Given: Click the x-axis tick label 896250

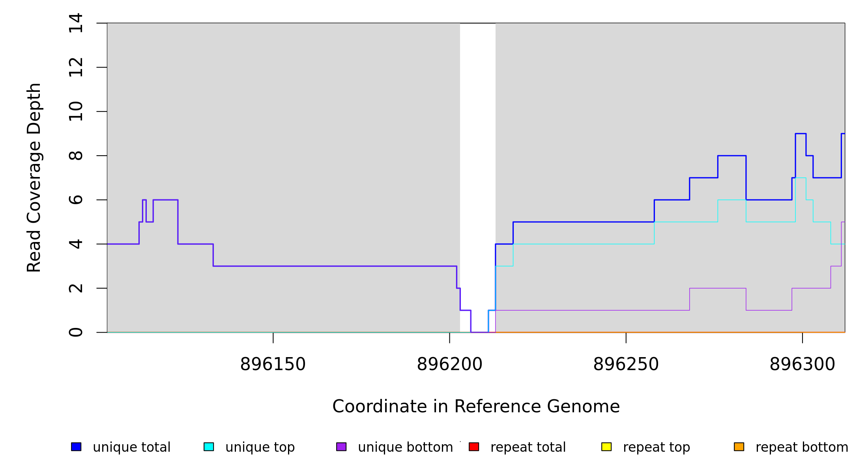Looking at the screenshot, I should coord(626,364).
